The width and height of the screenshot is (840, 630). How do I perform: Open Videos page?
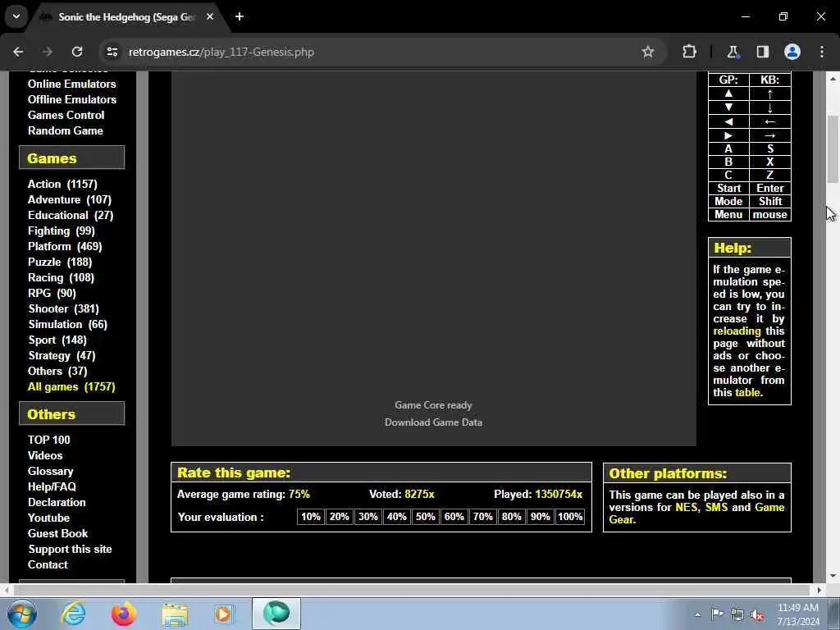45,454
